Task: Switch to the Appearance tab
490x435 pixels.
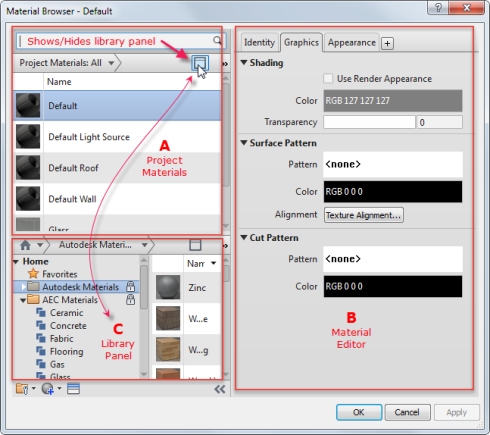Action: click(x=352, y=42)
